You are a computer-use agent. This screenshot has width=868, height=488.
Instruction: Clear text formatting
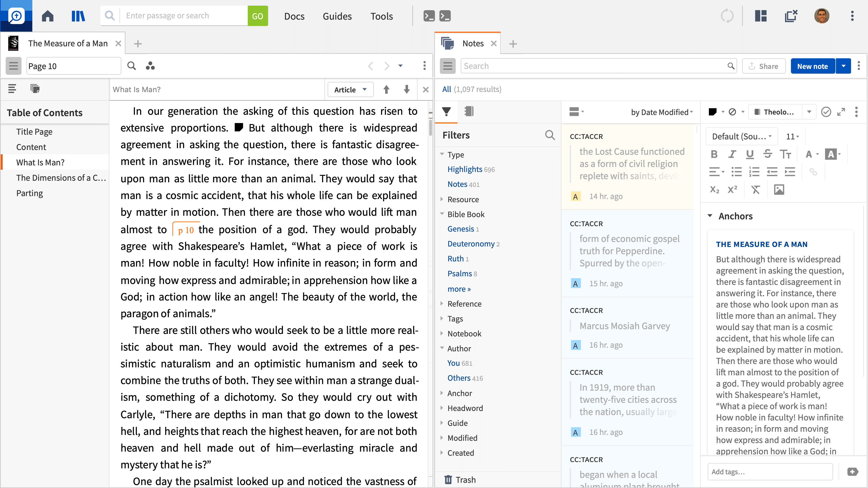pos(755,190)
